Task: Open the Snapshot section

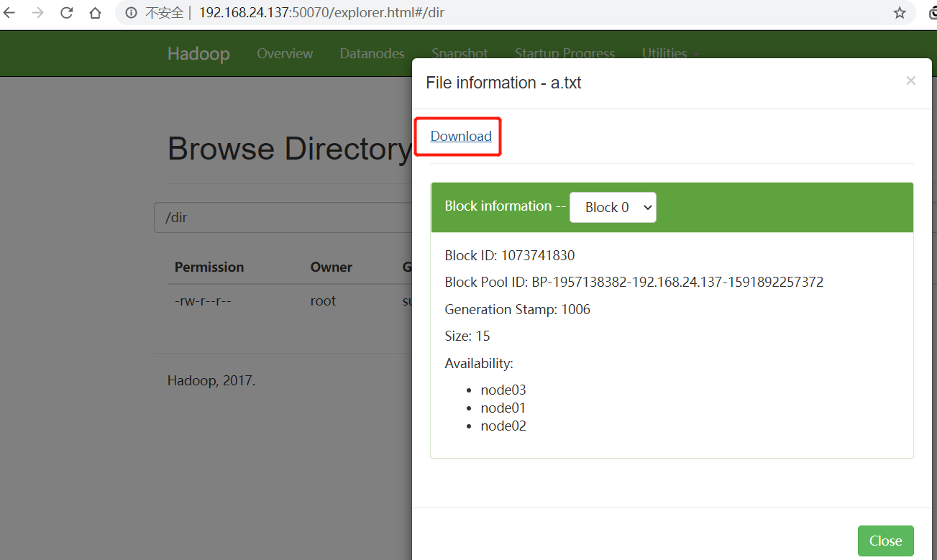Action: click(x=460, y=53)
